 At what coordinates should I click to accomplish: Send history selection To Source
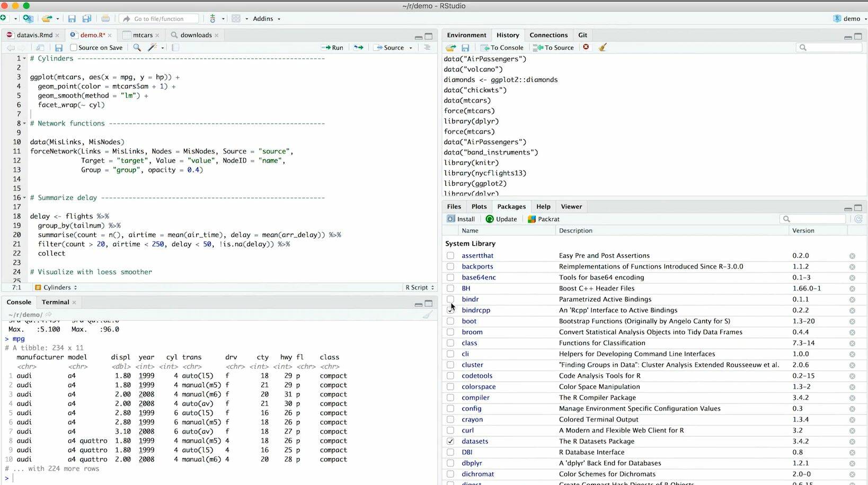pos(554,48)
